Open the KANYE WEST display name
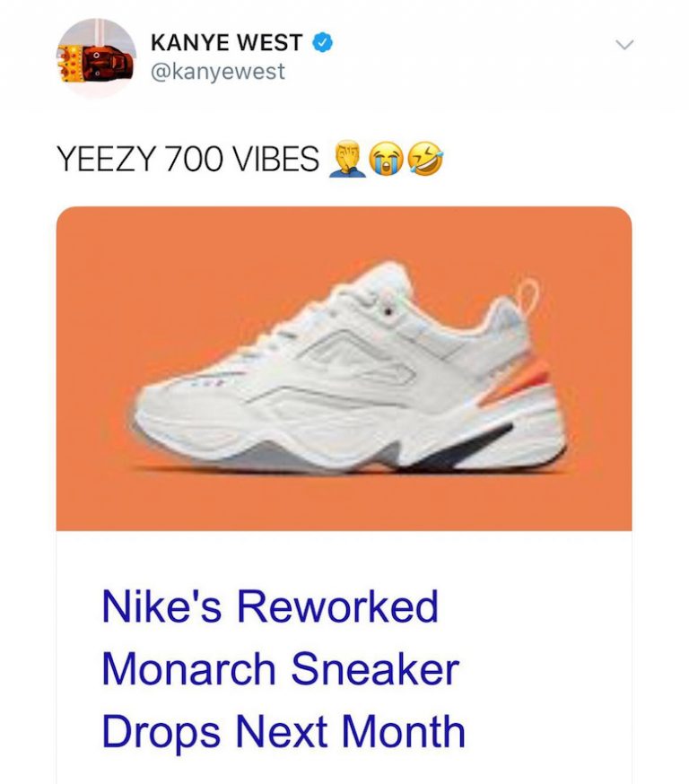The height and width of the screenshot is (784, 689). pyautogui.click(x=227, y=42)
